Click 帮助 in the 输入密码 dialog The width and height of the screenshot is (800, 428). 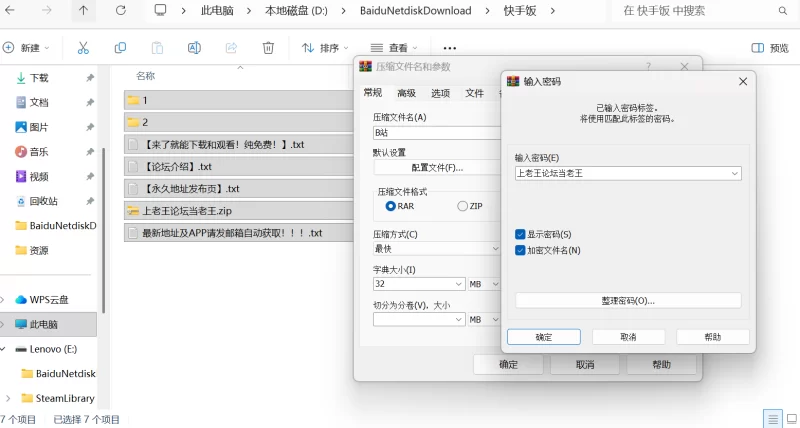coord(713,337)
